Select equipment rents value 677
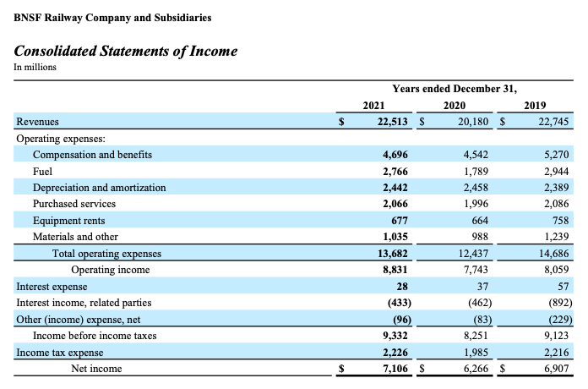 pyautogui.click(x=400, y=221)
